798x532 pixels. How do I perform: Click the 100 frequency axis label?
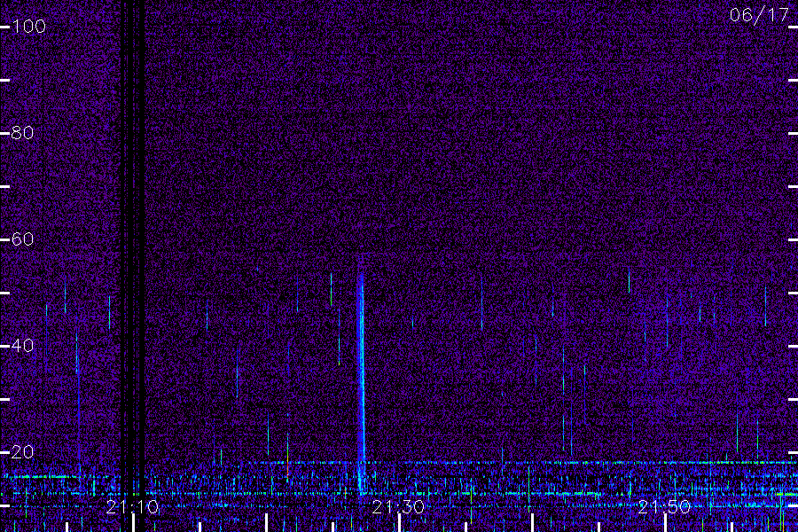tap(28, 27)
